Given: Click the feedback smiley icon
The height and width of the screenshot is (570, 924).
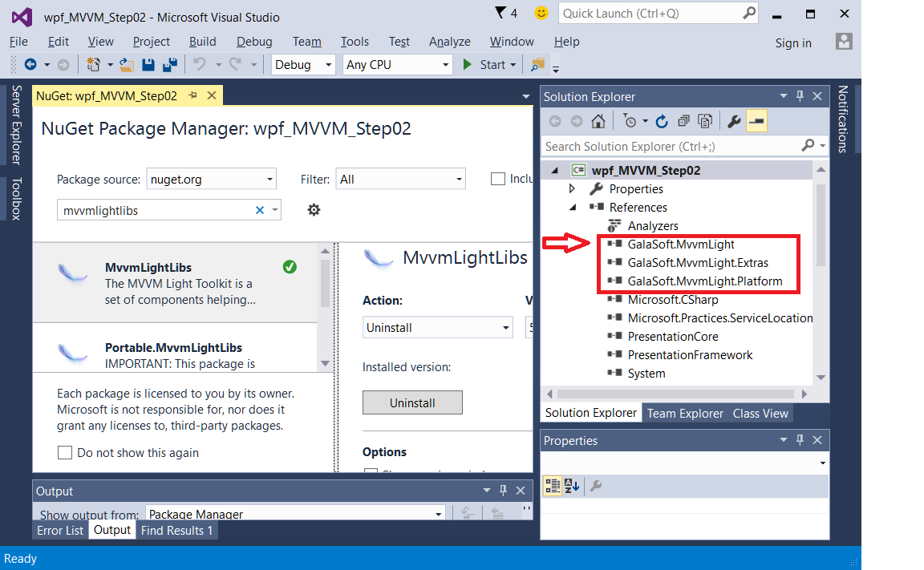Looking at the screenshot, I should (x=541, y=12).
